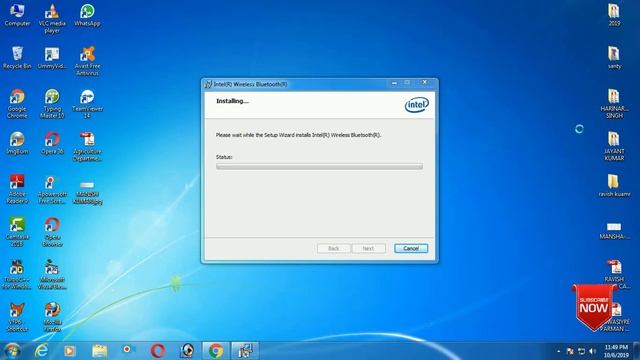The width and height of the screenshot is (640, 360).
Task: Open the 2019 folder on desktop
Action: pos(614,15)
